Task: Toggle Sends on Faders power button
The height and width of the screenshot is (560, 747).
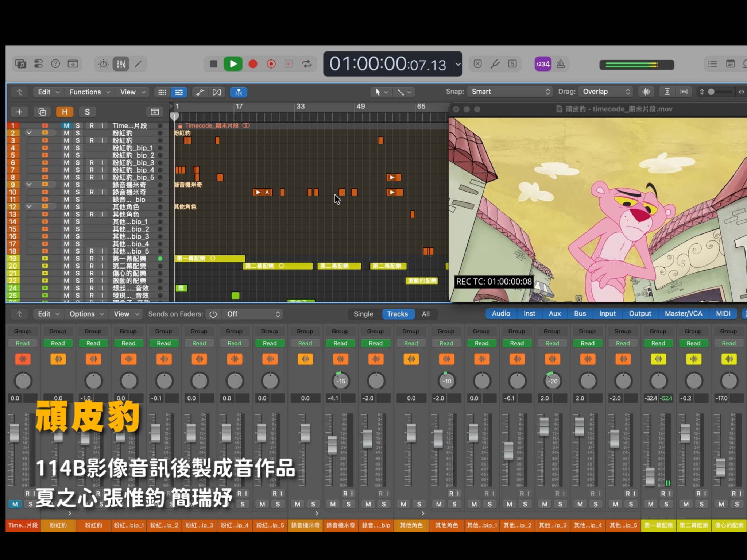Action: click(213, 314)
